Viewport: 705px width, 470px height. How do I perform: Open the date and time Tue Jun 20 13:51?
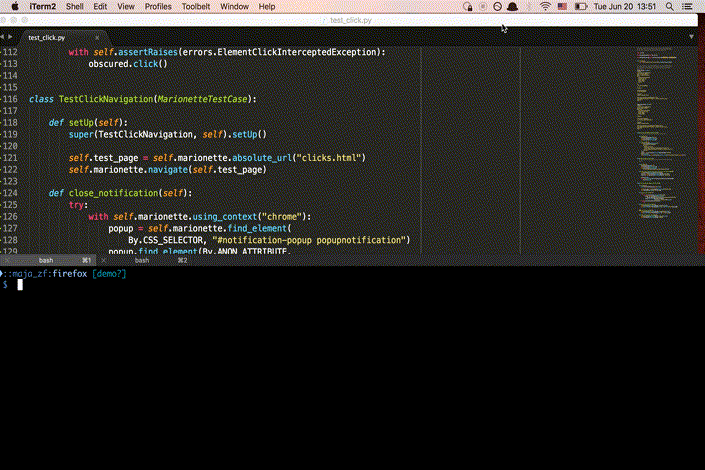(x=625, y=6)
